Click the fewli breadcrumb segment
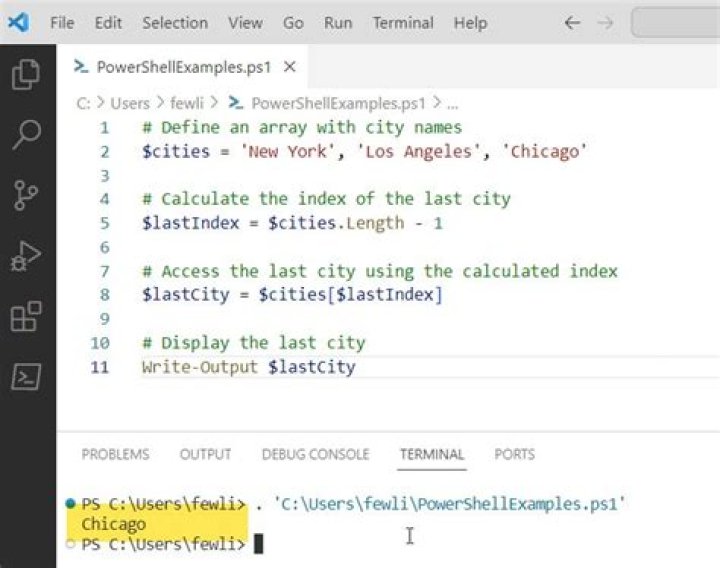This screenshot has height=568, width=720. coord(186,103)
